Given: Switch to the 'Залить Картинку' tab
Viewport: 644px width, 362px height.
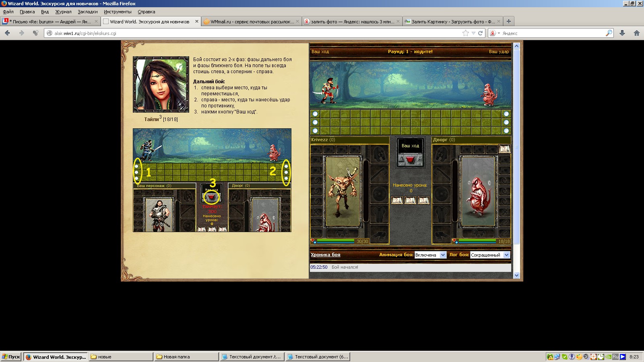Looking at the screenshot, I should click(452, 21).
